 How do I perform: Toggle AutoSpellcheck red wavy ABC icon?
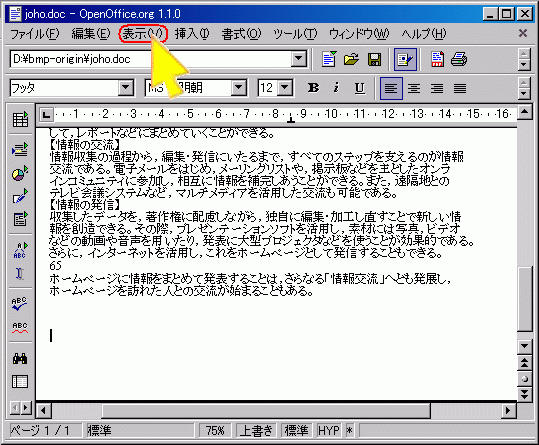(x=20, y=327)
